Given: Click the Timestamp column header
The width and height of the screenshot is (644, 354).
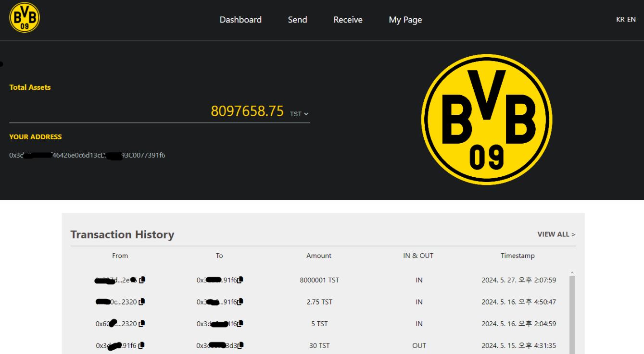Looking at the screenshot, I should point(518,256).
